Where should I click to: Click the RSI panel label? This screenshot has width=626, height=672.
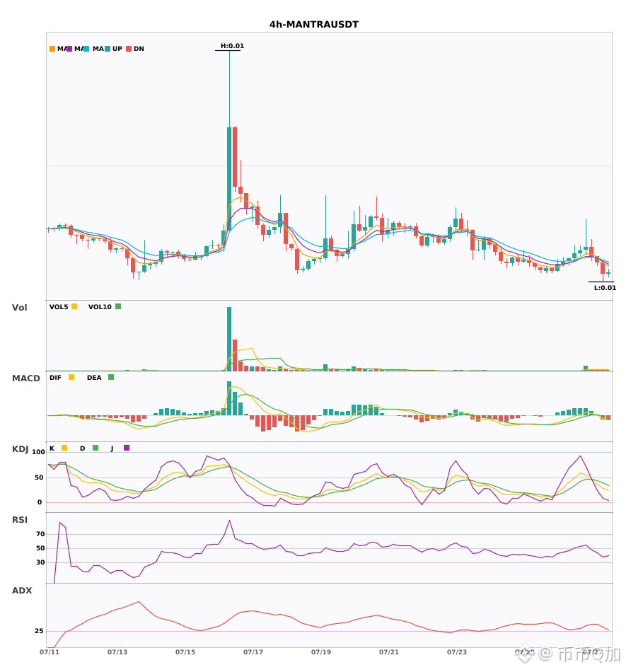[x=20, y=520]
